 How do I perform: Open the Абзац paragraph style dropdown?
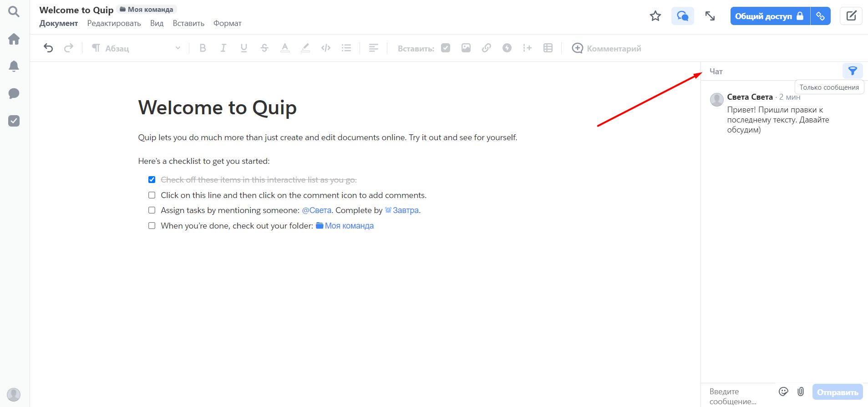pos(137,48)
